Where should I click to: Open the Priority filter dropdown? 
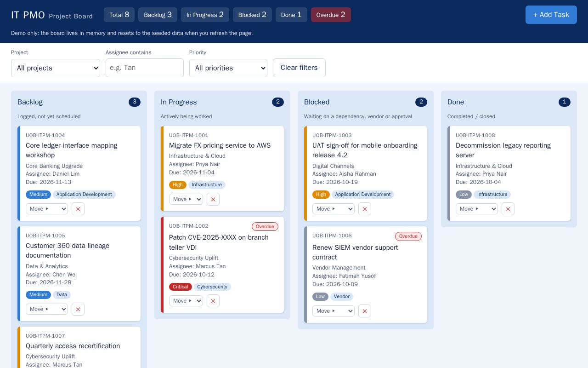228,68
